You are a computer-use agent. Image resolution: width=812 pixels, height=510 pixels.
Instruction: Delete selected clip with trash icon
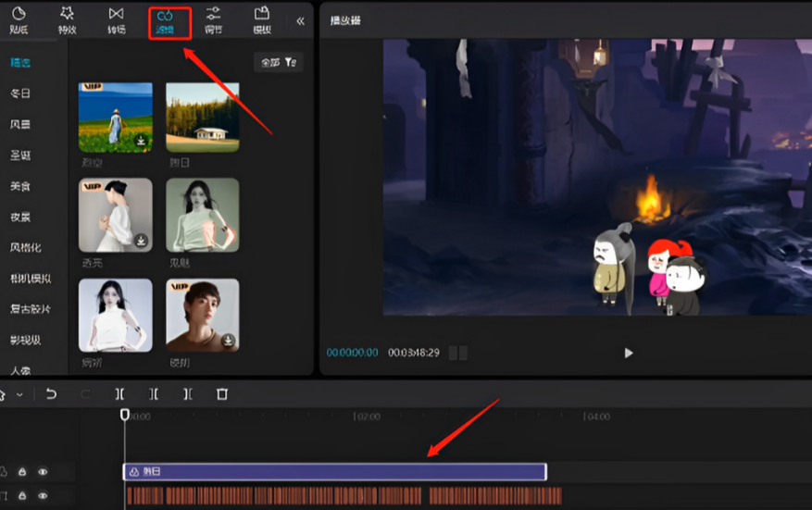(x=222, y=394)
